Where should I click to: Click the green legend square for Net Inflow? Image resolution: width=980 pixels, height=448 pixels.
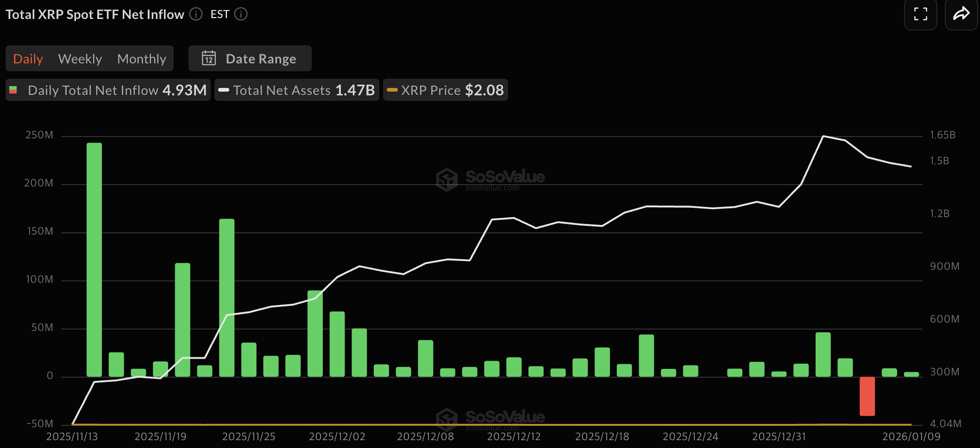click(x=13, y=90)
